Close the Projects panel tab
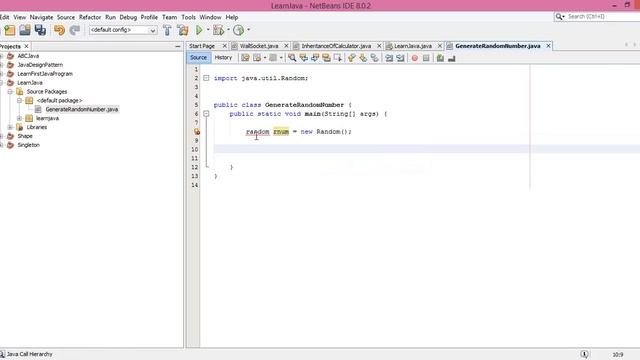Viewport: 640px width, 360px height. tap(27, 46)
